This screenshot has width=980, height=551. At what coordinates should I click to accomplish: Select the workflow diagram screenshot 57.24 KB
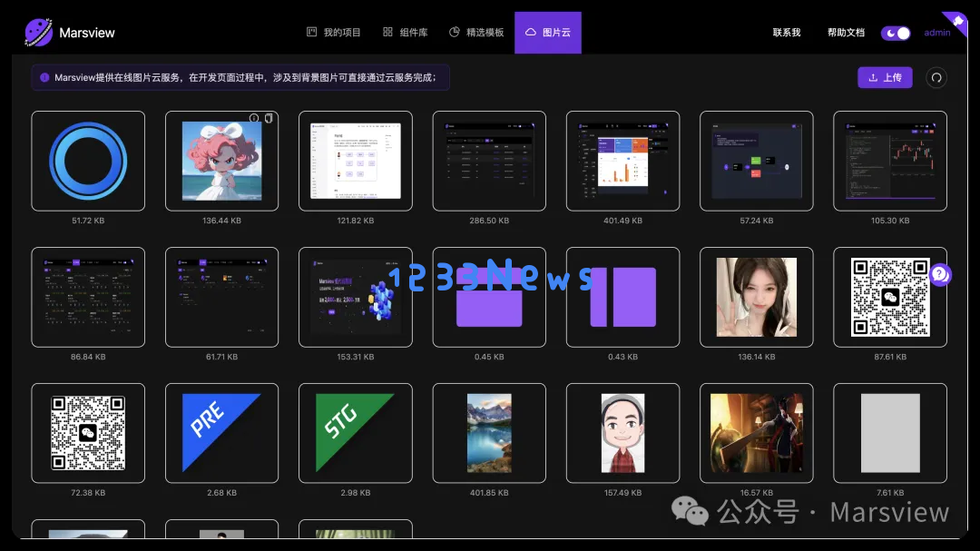tap(756, 161)
